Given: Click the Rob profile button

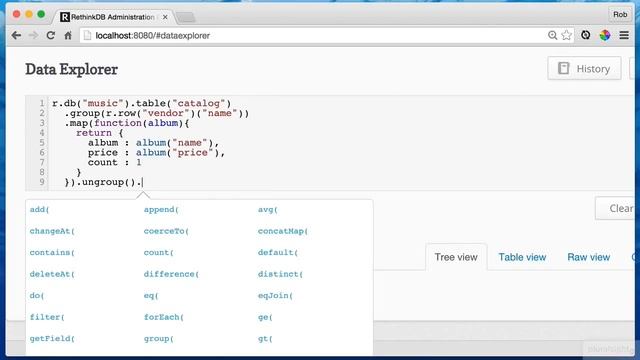Looking at the screenshot, I should coord(620,15).
